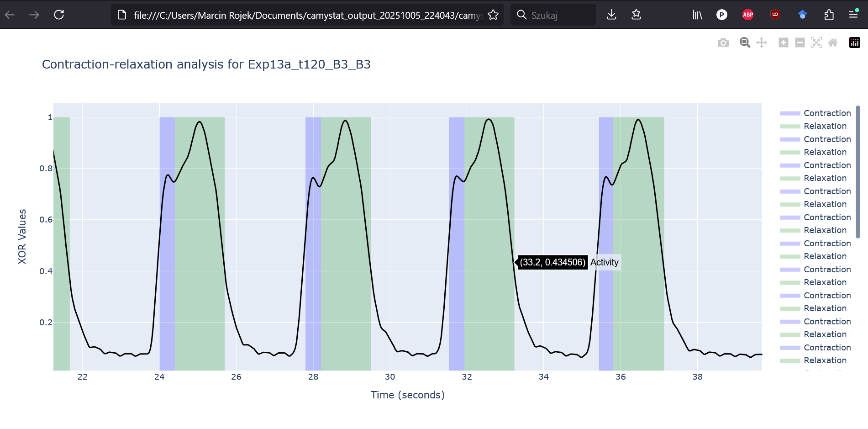The height and width of the screenshot is (429, 868).
Task: Click x-axis tick label '26'
Action: click(x=236, y=377)
